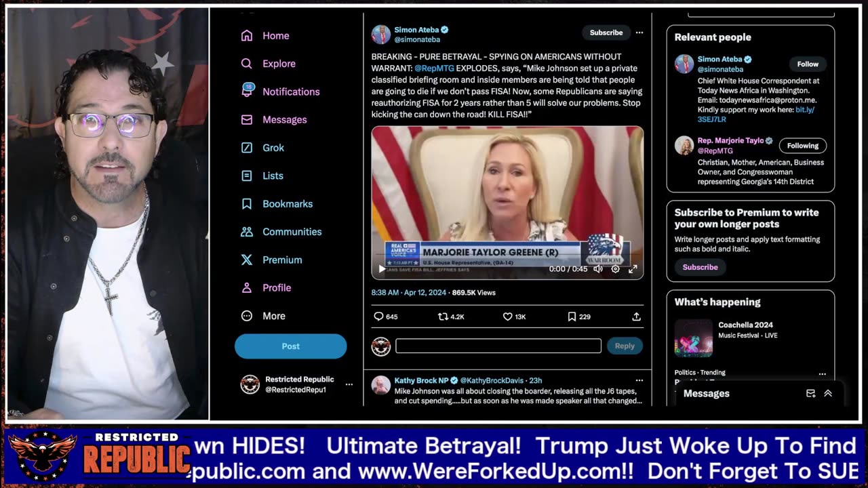Viewport: 868px width, 488px height.
Task: Open Coachella 2024 trending item
Action: tap(745, 325)
